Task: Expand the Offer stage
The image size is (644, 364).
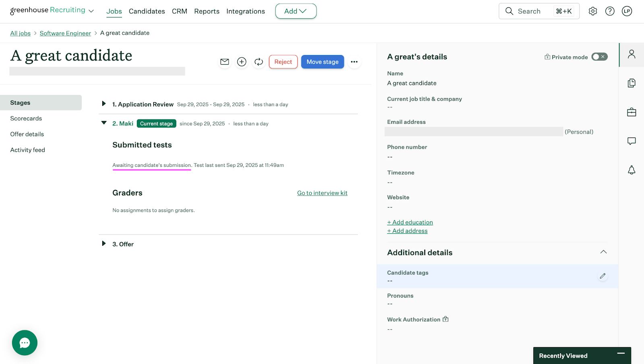Action: tap(104, 244)
